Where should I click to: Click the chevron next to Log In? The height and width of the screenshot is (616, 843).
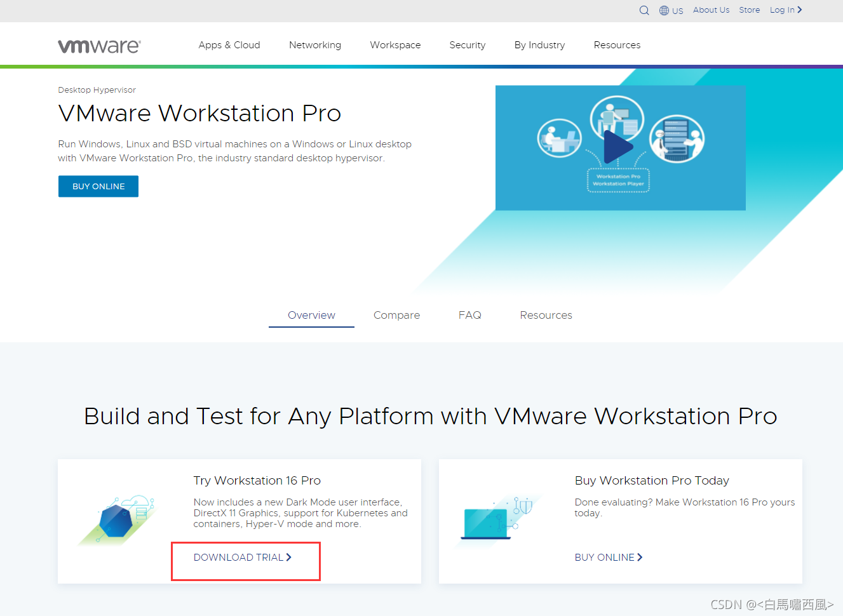(x=800, y=10)
